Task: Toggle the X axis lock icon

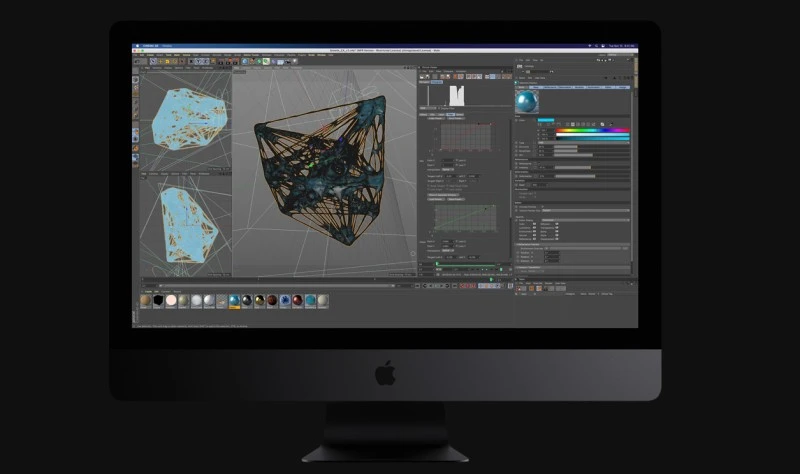Action: coord(191,61)
